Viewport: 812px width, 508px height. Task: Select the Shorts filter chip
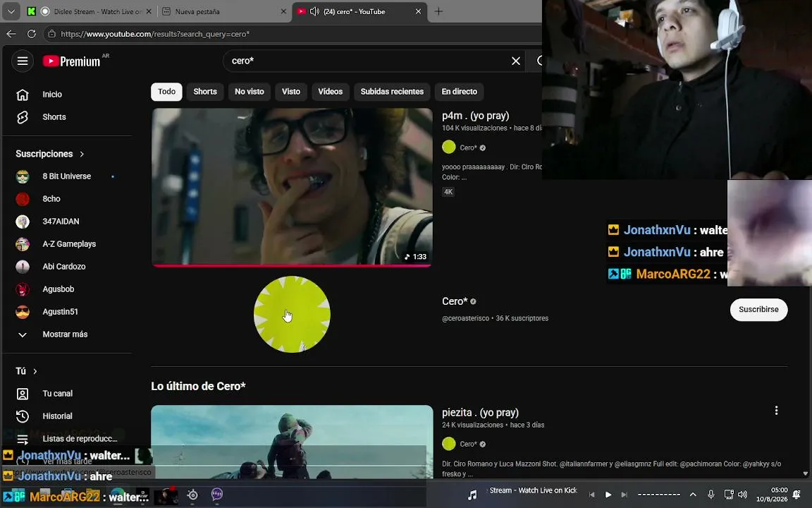pyautogui.click(x=205, y=92)
